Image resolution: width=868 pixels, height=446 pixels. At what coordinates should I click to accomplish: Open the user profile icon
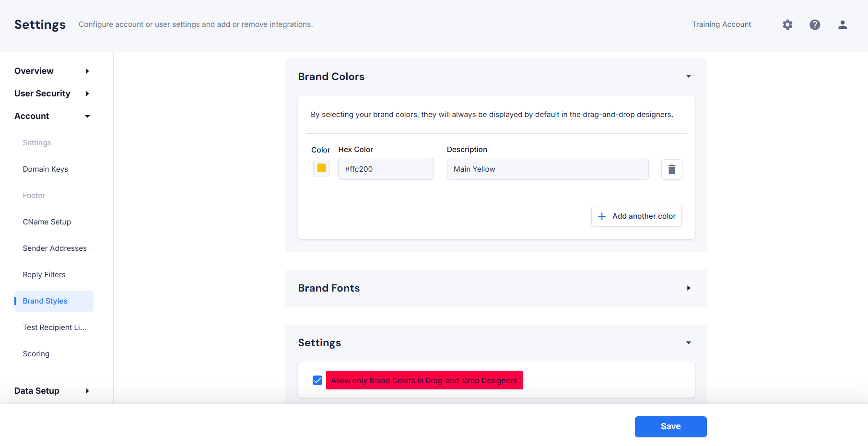pos(842,24)
